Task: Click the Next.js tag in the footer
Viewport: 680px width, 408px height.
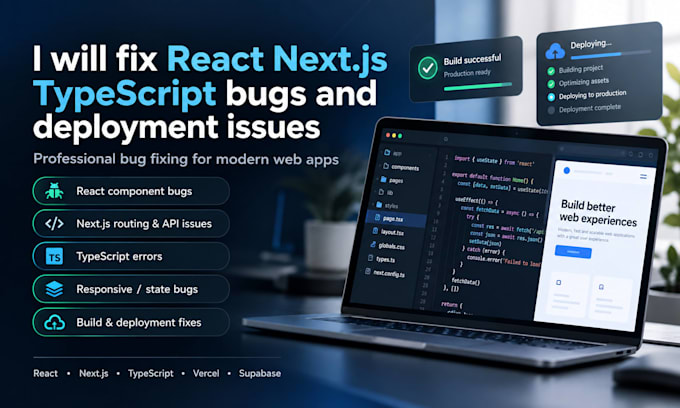Action: pos(94,373)
